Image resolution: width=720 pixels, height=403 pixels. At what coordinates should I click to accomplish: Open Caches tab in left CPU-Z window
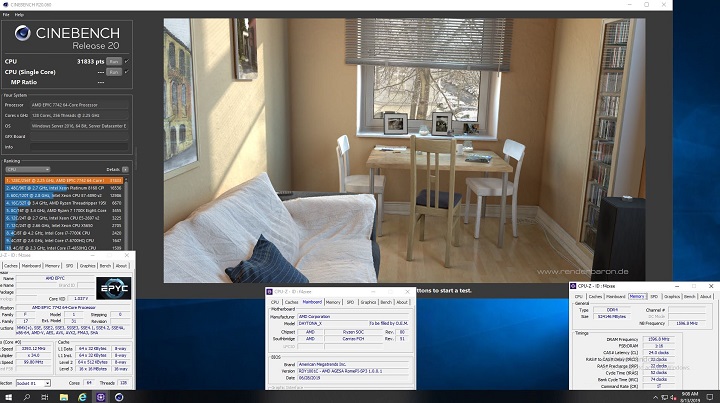[x=11, y=266]
